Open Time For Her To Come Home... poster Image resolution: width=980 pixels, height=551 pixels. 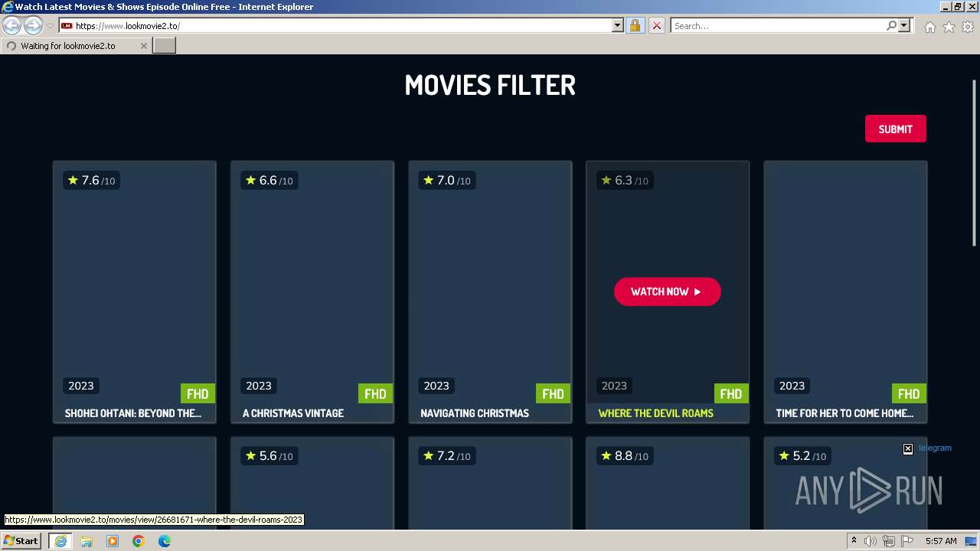[x=845, y=282]
